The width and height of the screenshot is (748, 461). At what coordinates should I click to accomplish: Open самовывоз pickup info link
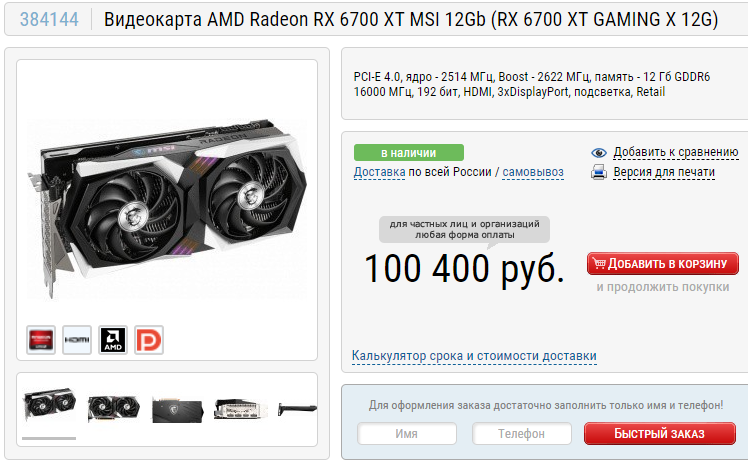tap(533, 172)
